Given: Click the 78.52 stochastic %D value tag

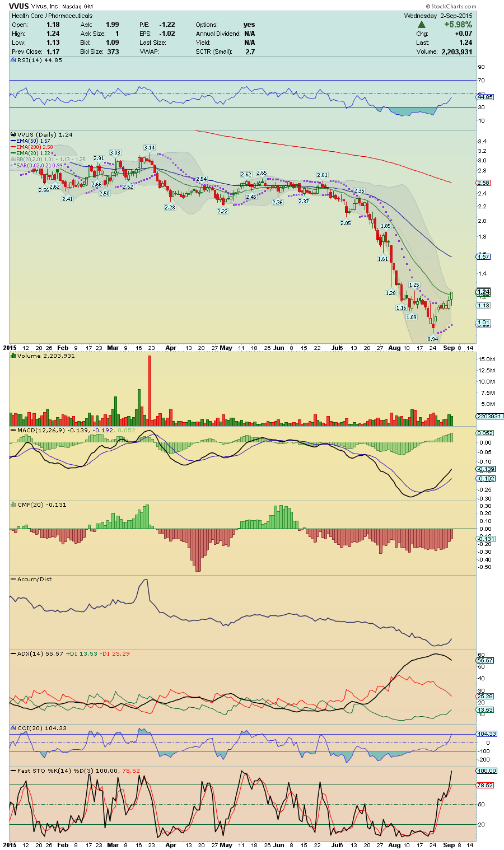Looking at the screenshot, I should pos(485,785).
